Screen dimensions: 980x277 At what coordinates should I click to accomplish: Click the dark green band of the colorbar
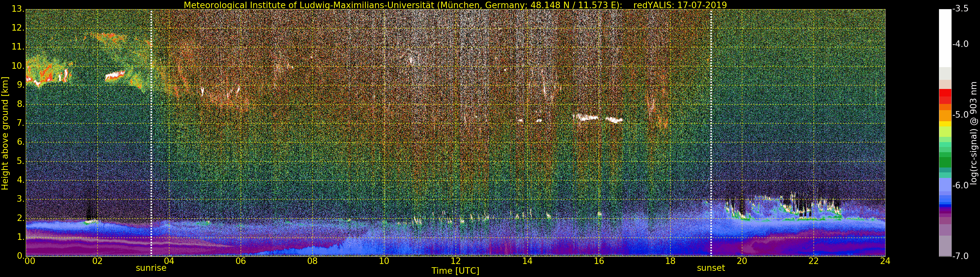tap(945, 162)
